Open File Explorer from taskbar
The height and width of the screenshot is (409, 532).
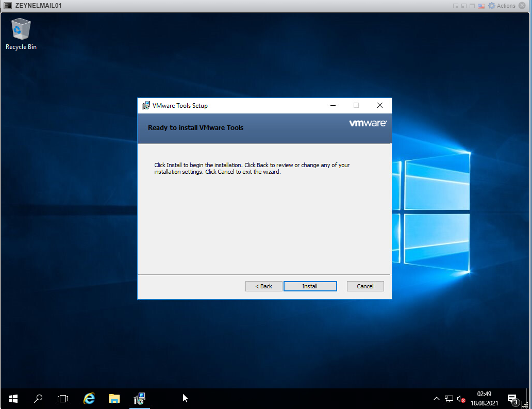click(114, 399)
